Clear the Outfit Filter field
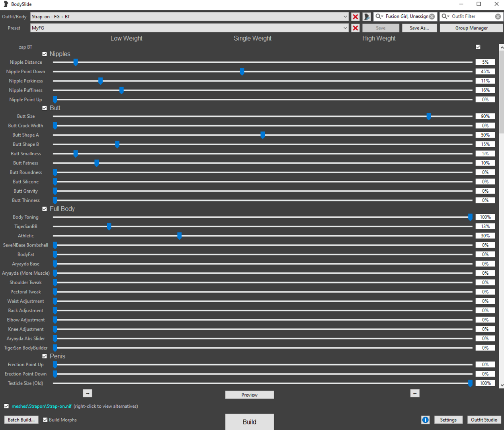Viewport: 504px width, 430px height. tap(498, 16)
